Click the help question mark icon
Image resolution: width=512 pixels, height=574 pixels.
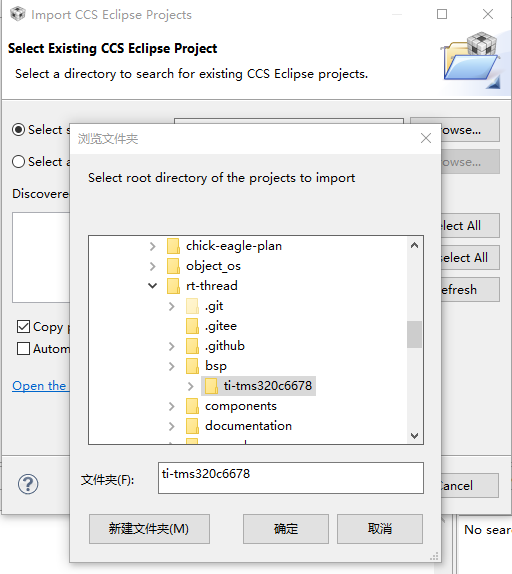[28, 484]
